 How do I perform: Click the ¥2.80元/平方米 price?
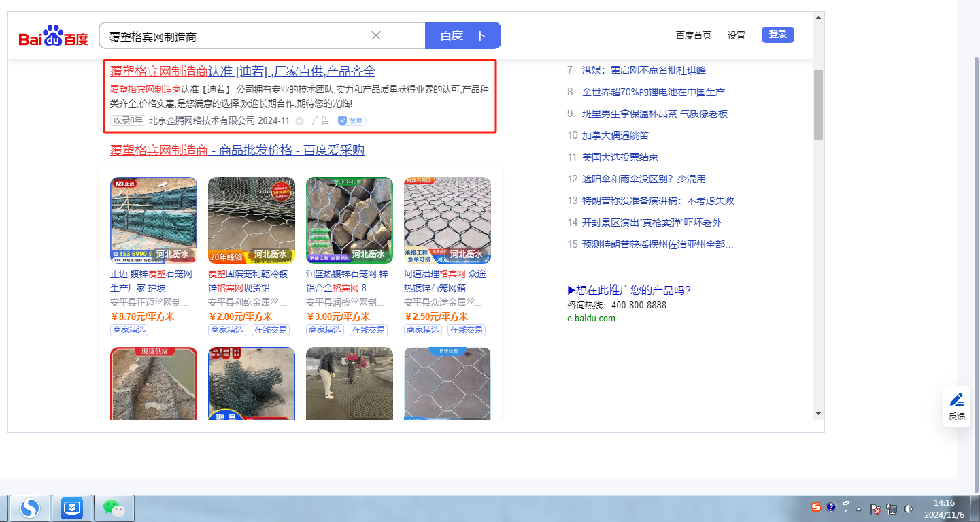tap(240, 316)
